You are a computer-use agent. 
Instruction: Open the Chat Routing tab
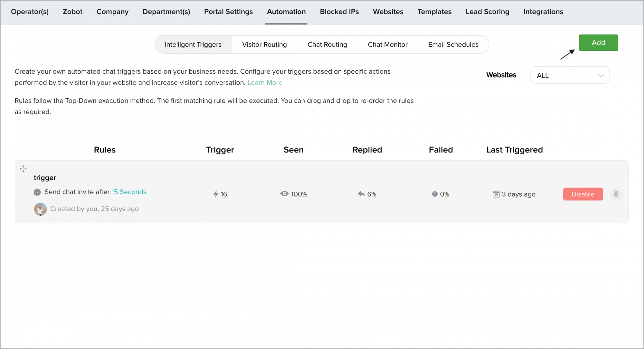pyautogui.click(x=327, y=45)
